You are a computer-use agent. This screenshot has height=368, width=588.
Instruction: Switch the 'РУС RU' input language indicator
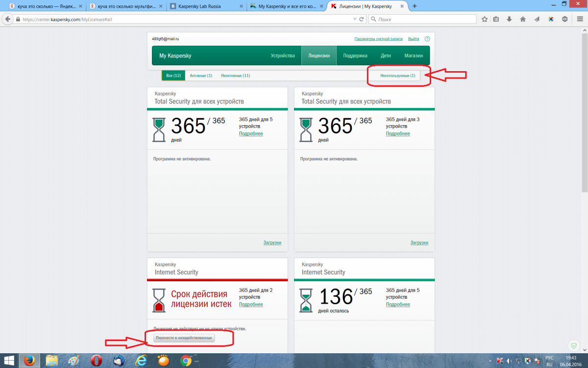(549, 361)
